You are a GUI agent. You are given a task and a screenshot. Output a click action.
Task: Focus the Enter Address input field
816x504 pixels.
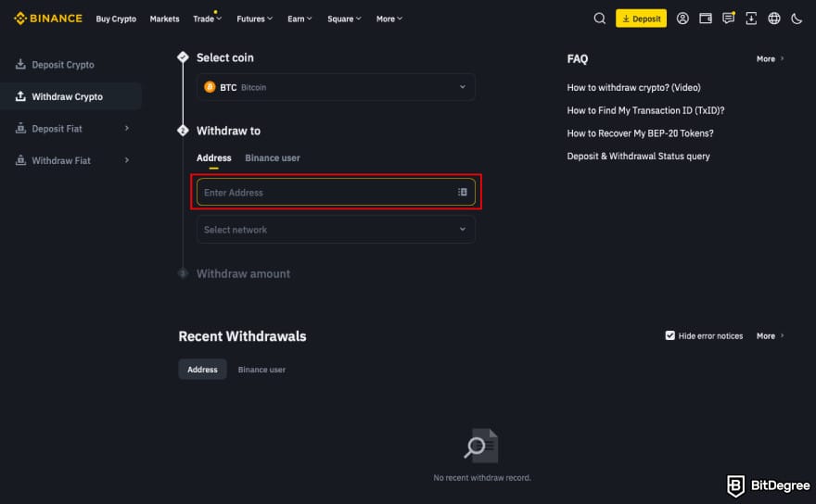pos(336,192)
